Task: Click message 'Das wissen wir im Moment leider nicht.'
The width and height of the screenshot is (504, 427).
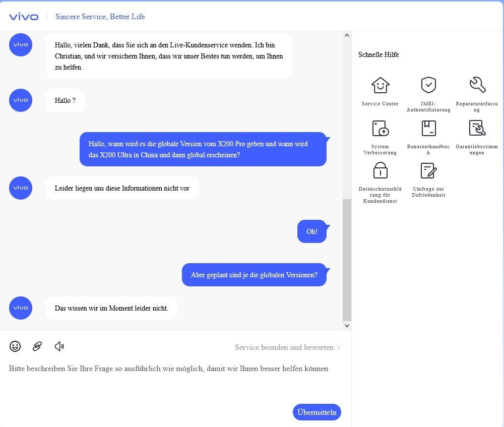Action: (111, 308)
